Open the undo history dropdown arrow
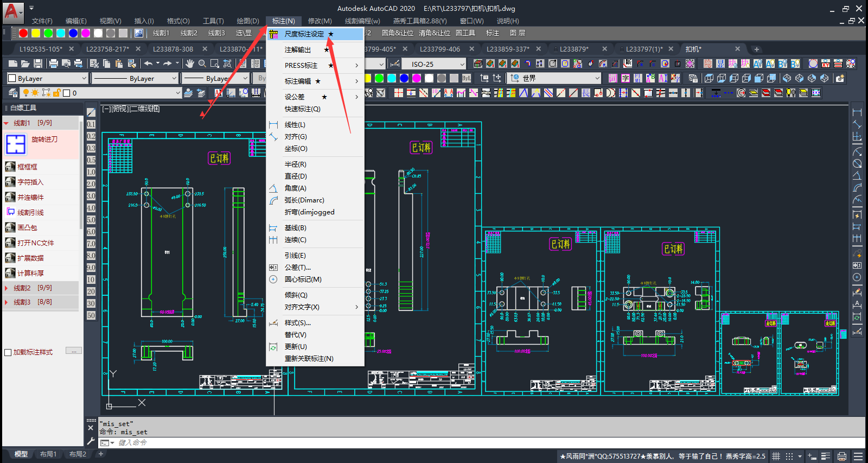This screenshot has width=868, height=463. tap(158, 64)
